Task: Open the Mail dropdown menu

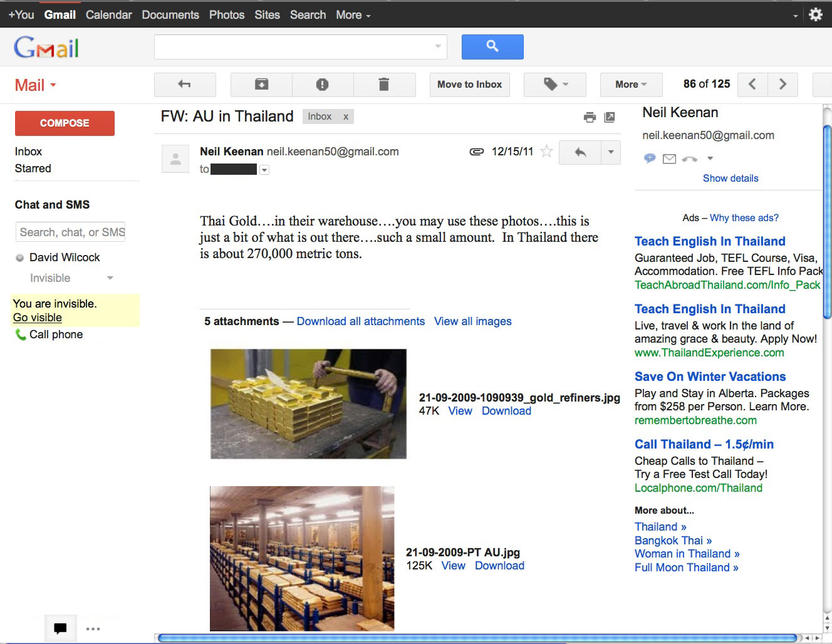Action: tap(36, 85)
